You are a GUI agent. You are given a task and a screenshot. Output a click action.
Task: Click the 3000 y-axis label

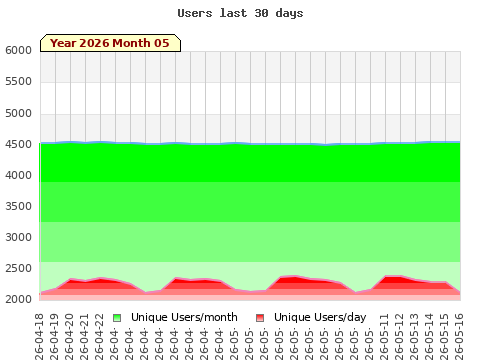point(18,237)
